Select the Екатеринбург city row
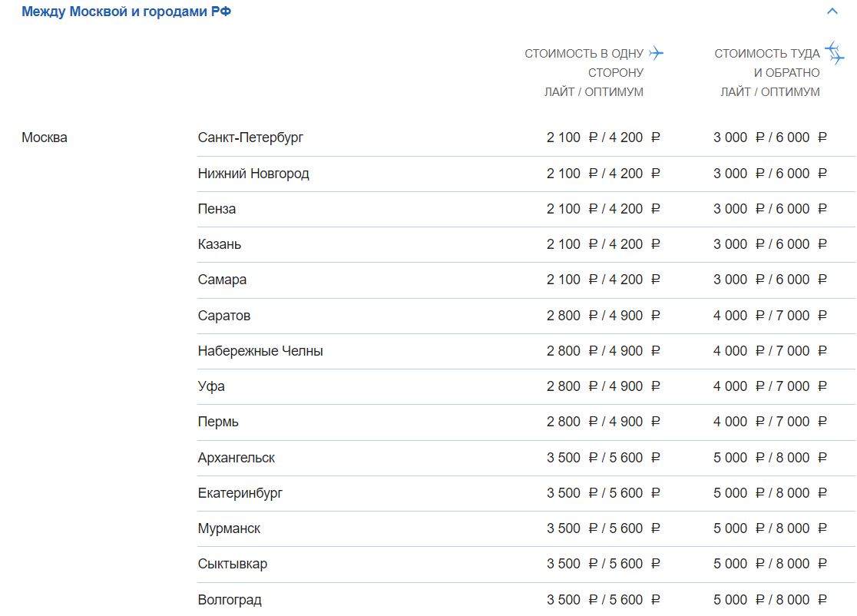 [240, 493]
